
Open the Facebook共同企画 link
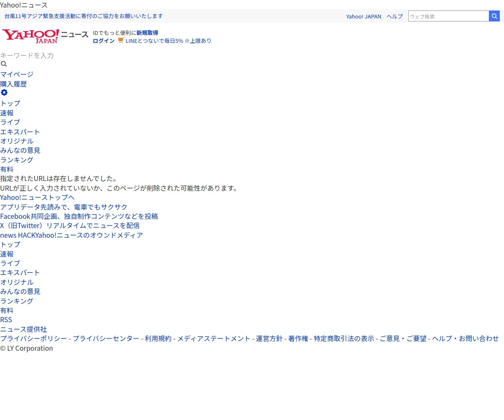pos(79,216)
